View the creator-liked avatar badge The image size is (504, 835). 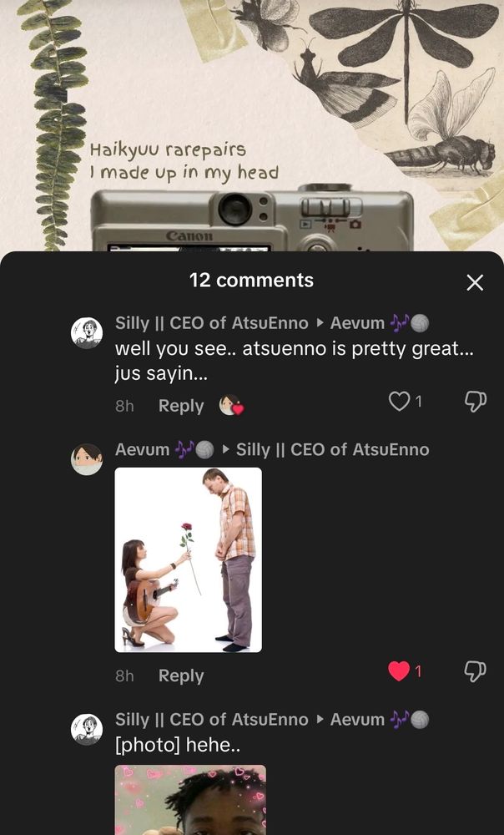(x=231, y=405)
